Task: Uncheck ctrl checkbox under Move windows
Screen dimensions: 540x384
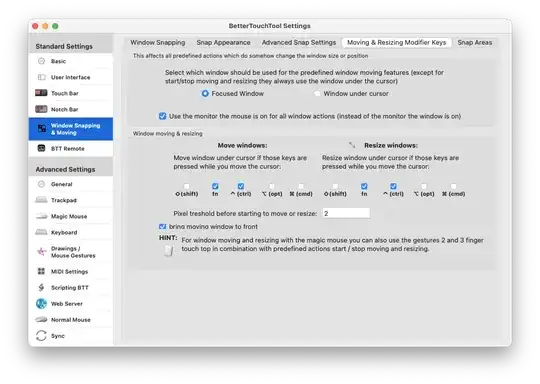Action: pyautogui.click(x=241, y=186)
